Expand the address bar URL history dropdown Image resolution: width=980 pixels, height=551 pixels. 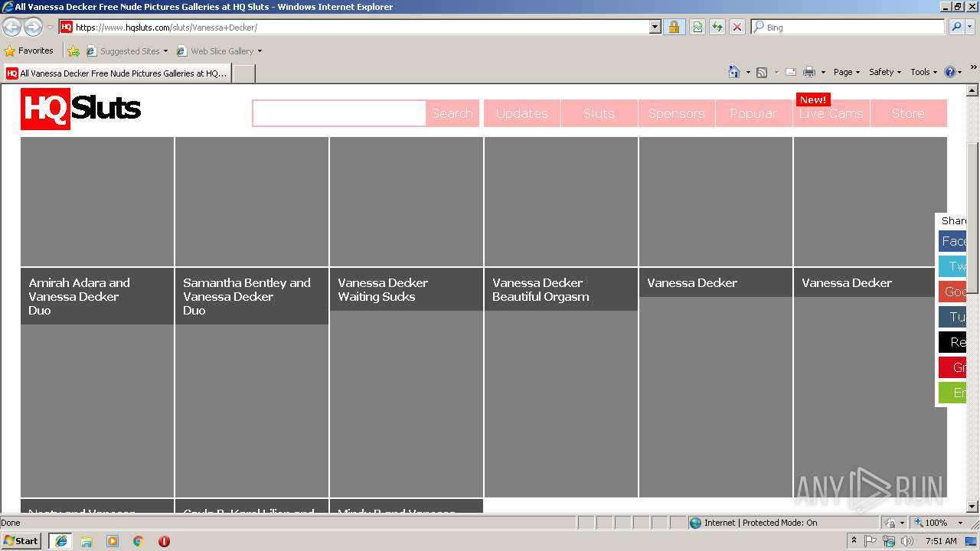655,27
